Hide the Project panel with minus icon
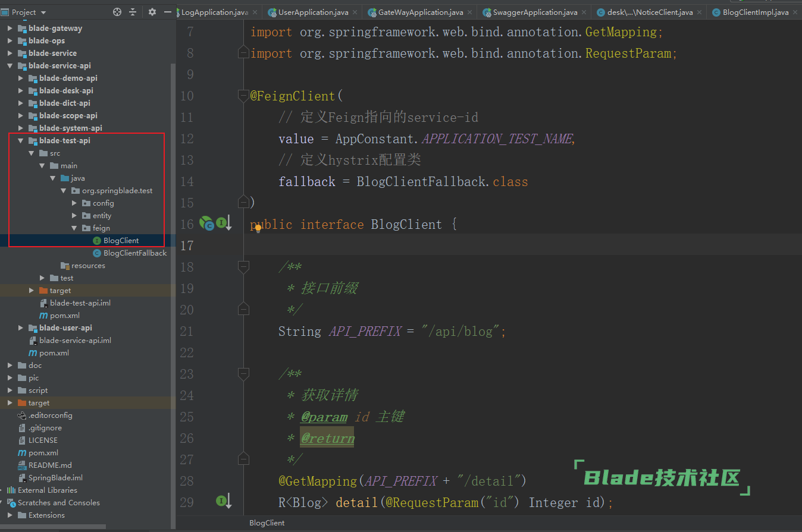 [x=168, y=12]
